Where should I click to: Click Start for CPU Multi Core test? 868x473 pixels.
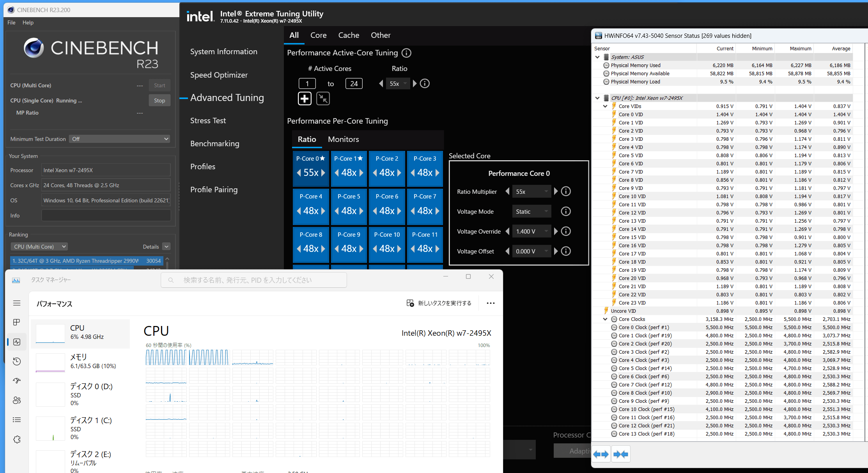click(x=159, y=85)
